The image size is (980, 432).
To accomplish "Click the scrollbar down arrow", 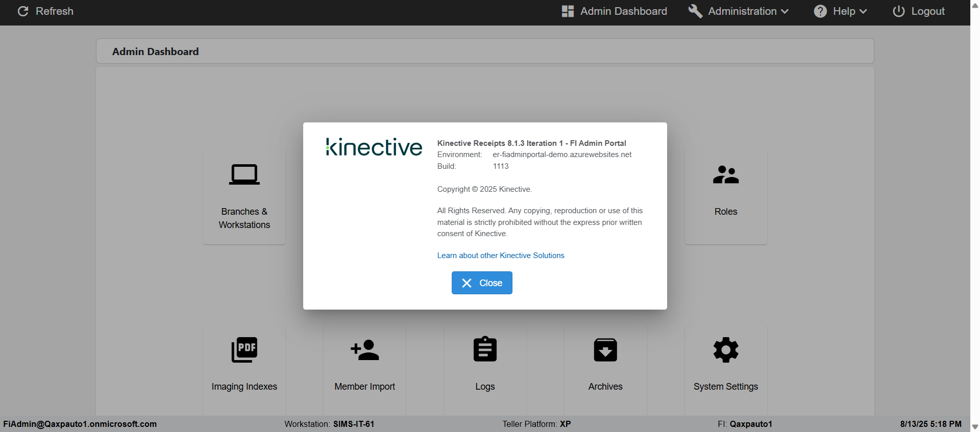I will pos(975,427).
